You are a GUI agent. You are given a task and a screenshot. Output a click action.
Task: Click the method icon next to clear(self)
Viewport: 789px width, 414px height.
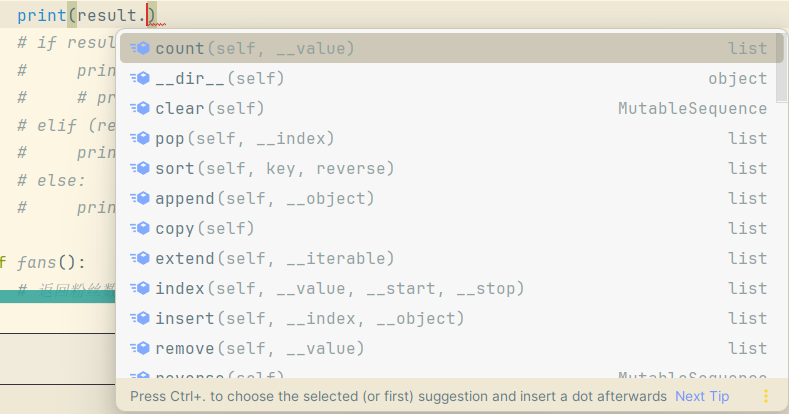pos(140,108)
